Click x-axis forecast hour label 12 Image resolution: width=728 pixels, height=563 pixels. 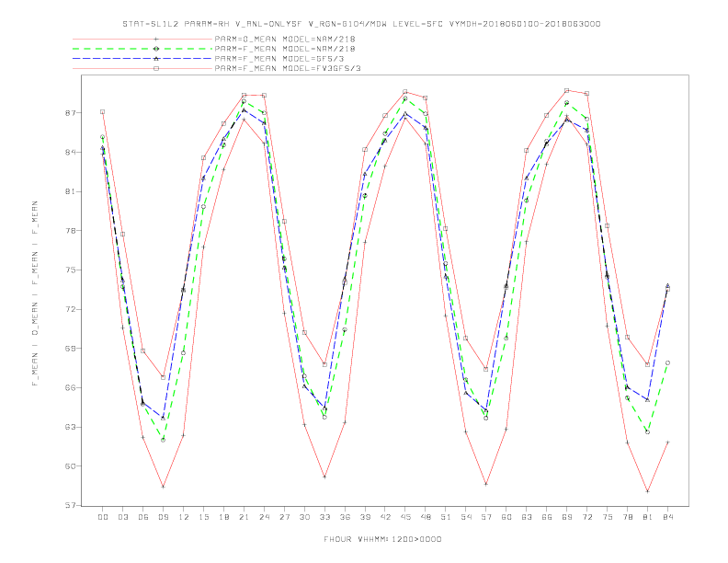(184, 517)
